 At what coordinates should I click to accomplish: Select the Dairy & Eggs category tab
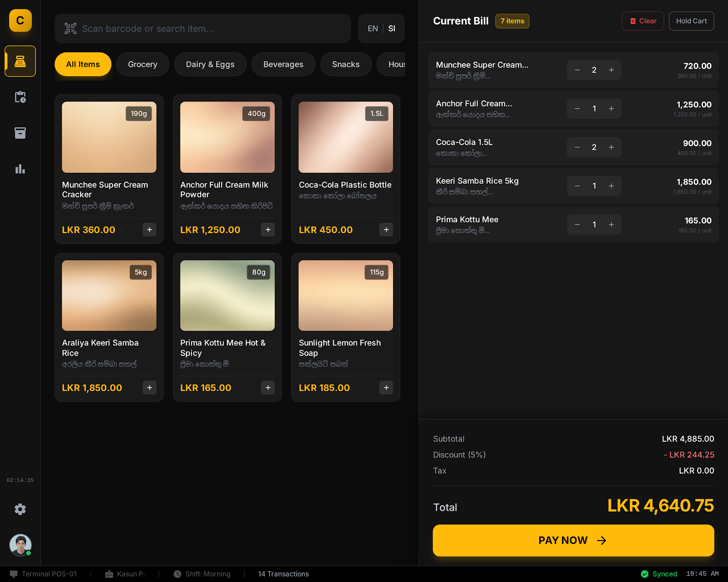[x=210, y=65]
